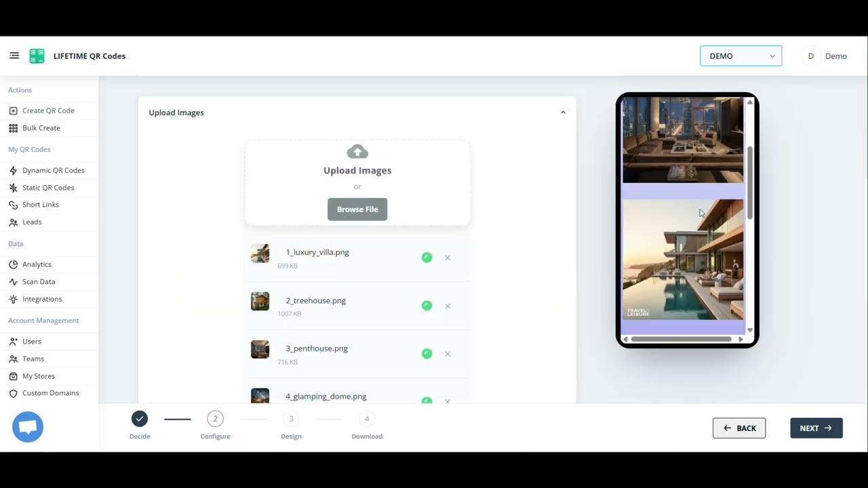The image size is (868, 488).
Task: Open the Leads page
Action: pos(32,222)
